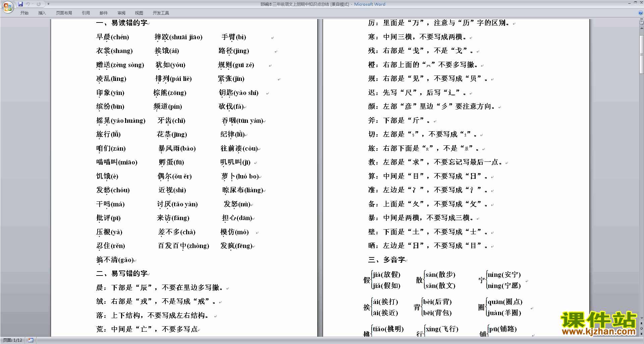The image size is (644, 344).
Task: Click the word 摔跤(shuāi jiāo)
Action: [178, 37]
